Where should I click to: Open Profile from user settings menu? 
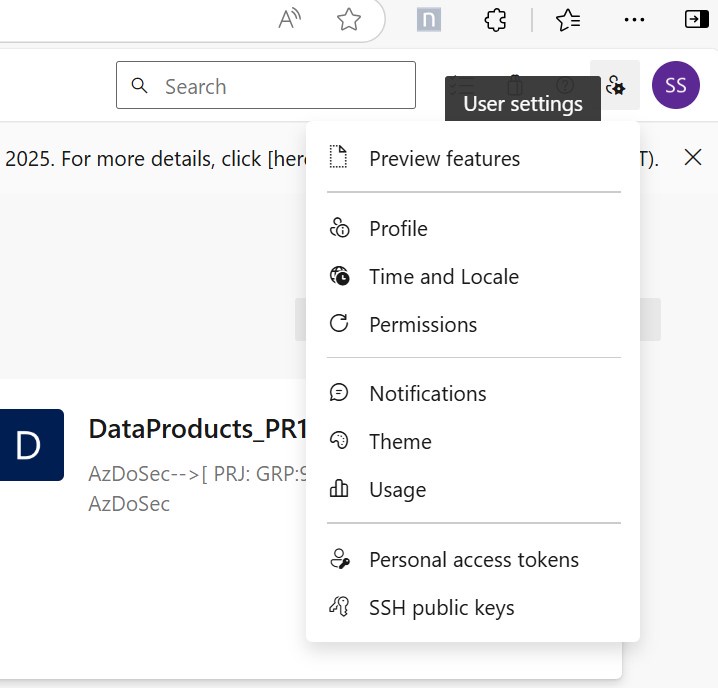click(473, 229)
